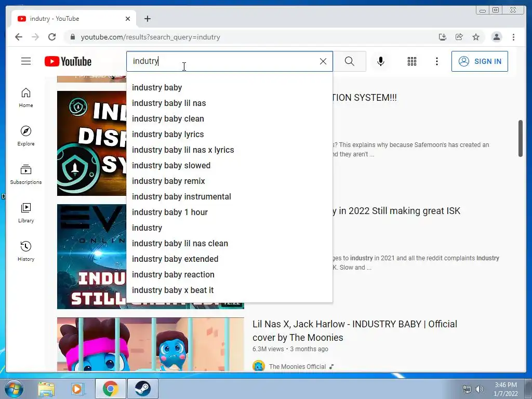Viewport: 532px width, 399px height.
Task: Select "industry baby 1 hour" suggestion
Action: tap(229, 212)
